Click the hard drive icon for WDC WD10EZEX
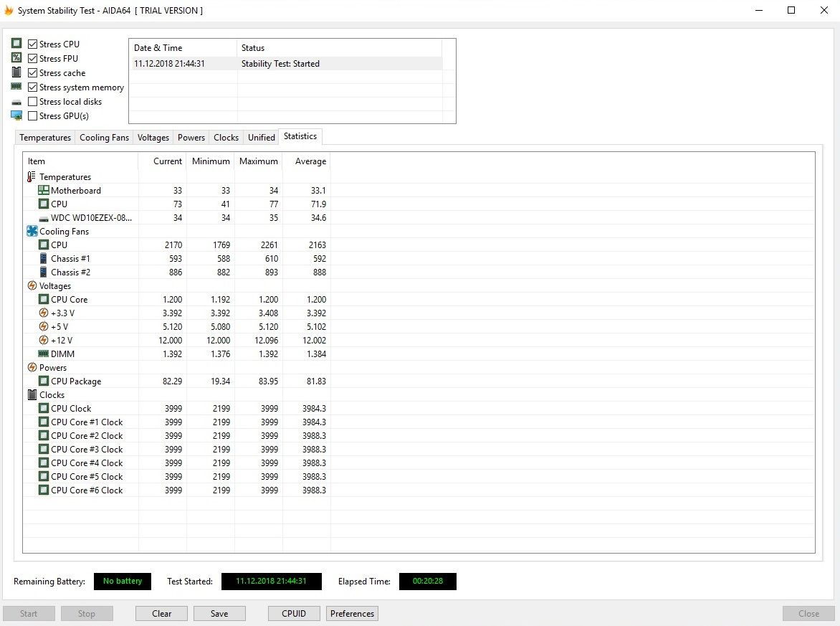This screenshot has width=840, height=626. 44,219
